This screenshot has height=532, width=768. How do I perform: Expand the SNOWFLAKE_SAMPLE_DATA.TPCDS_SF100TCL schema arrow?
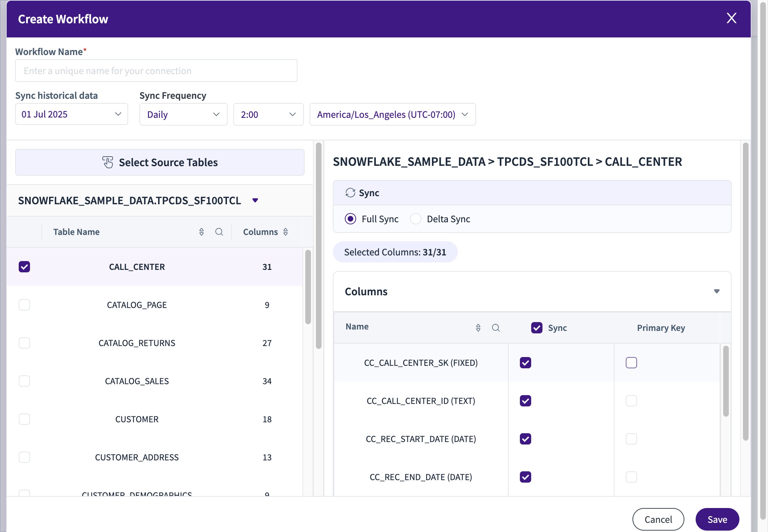pyautogui.click(x=255, y=200)
